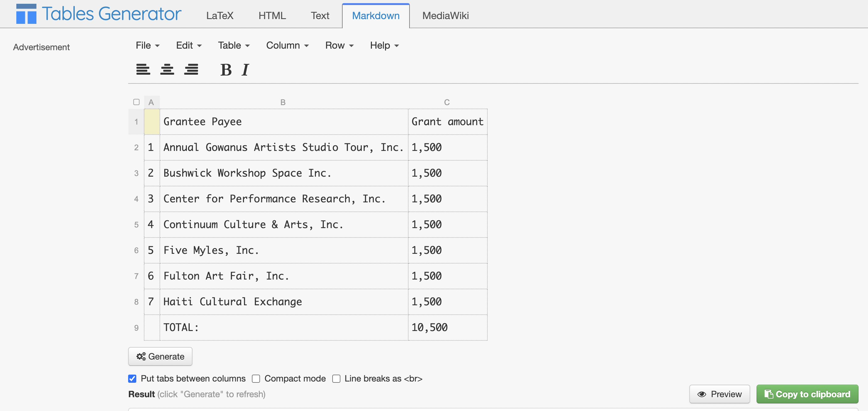Click the empty highlighted cell A1
Viewport: 868px width, 411px height.
click(x=152, y=122)
